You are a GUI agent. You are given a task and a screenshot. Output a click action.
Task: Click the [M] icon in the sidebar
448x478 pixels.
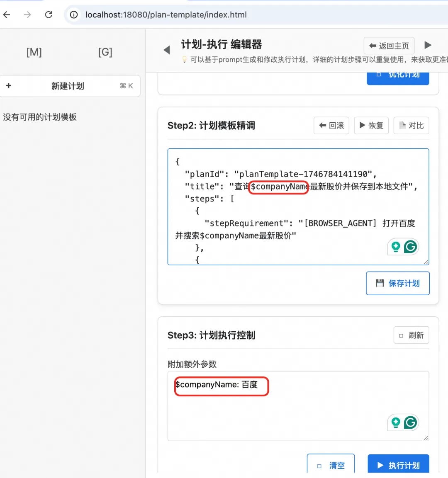pos(34,52)
